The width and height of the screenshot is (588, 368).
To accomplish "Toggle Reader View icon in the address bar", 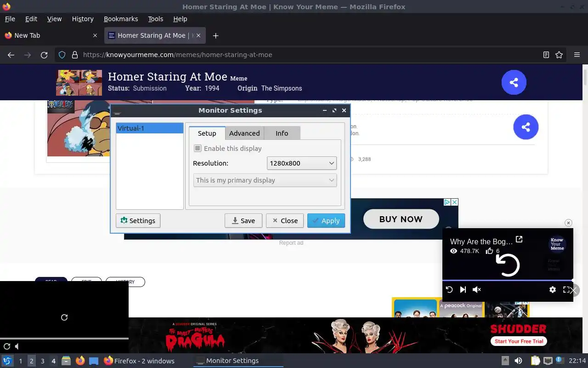I will [546, 55].
